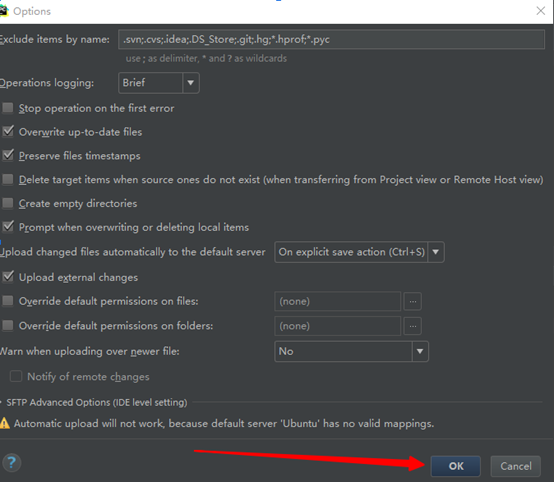
Task: Open browse button for folder permissions
Action: point(413,326)
